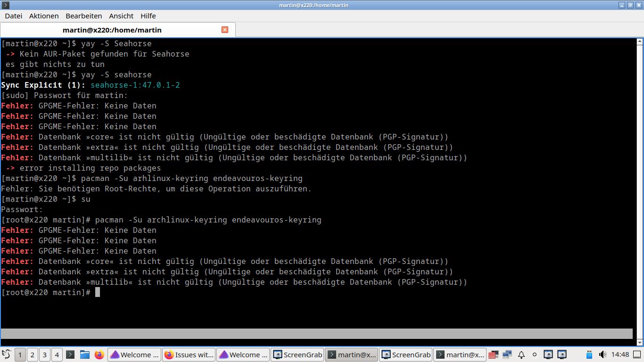644x362 pixels.
Task: Open the Ansicht menu
Action: [x=121, y=16]
